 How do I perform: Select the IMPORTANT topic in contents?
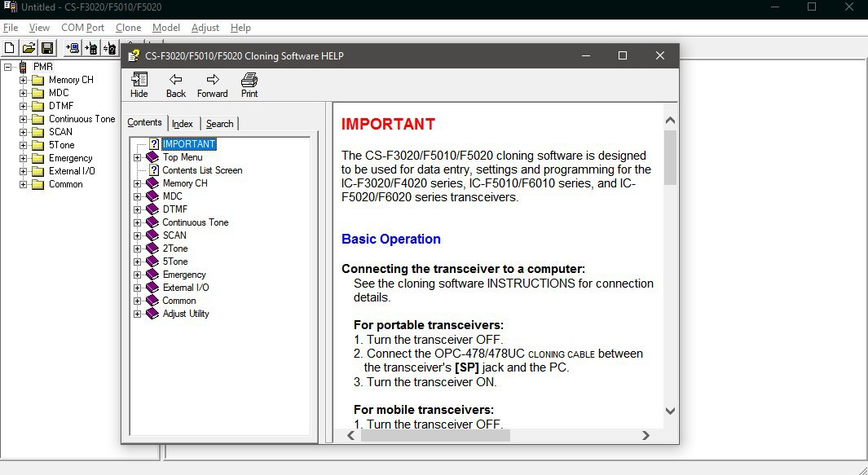coord(189,144)
